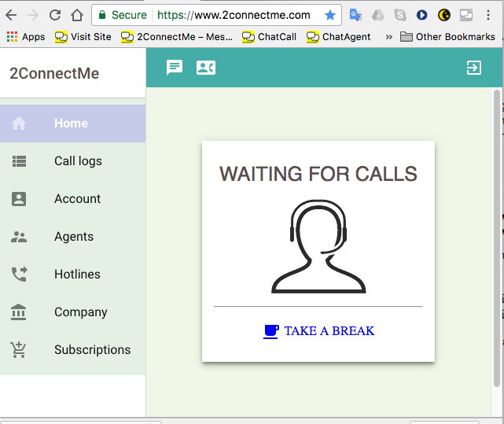Click the browser back arrow
This screenshot has height=424, width=504.
tap(11, 15)
